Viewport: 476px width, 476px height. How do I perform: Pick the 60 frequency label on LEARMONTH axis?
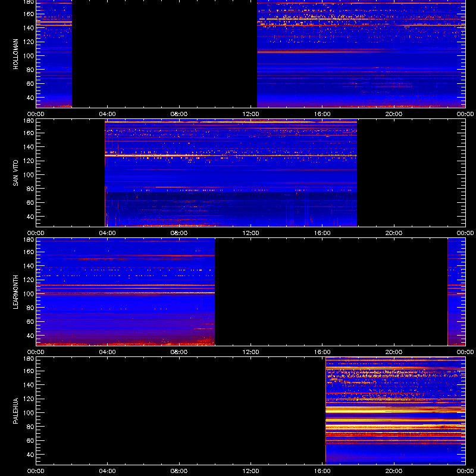pyautogui.click(x=30, y=321)
